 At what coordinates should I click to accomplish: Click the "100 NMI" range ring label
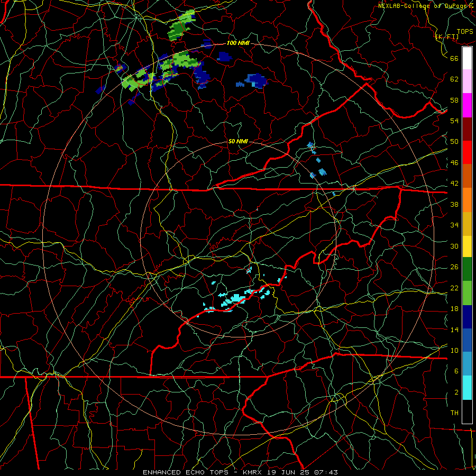[238, 43]
